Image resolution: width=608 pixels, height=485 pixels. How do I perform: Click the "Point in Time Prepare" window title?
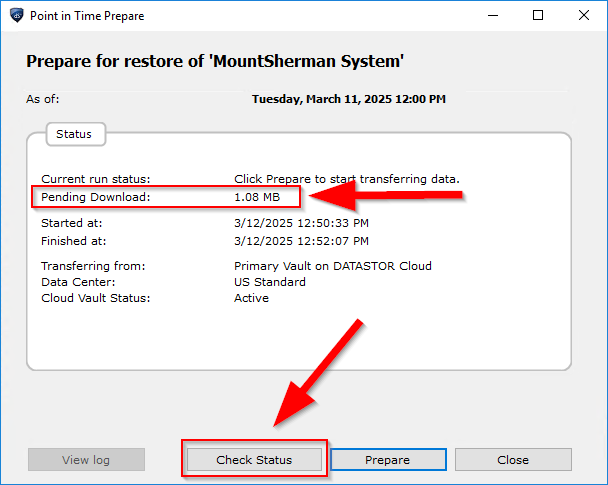coord(87,16)
